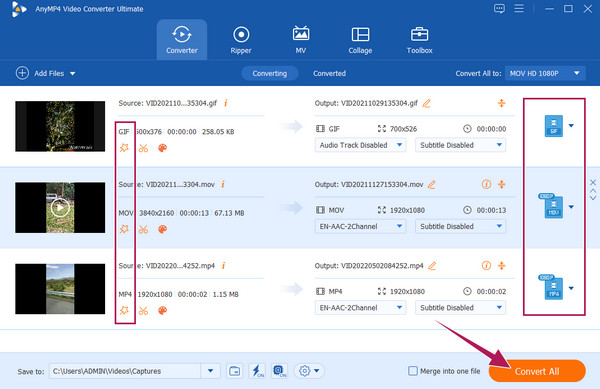Image resolution: width=600 pixels, height=389 pixels.
Task: Expand the Save to path dropdown arrow
Action: 210,371
